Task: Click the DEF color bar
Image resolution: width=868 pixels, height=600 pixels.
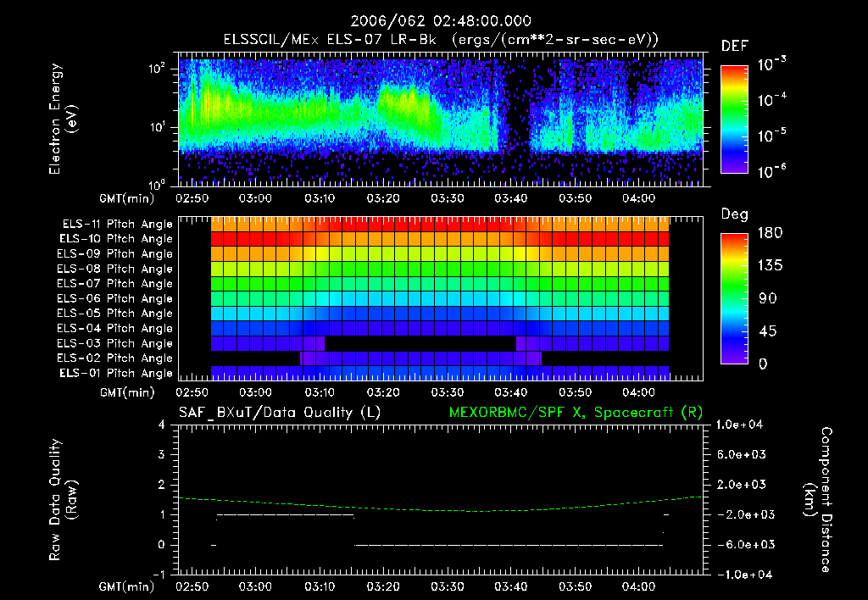Action: [x=734, y=119]
